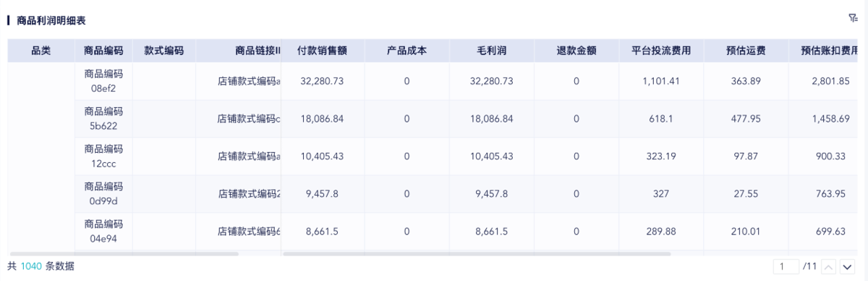Viewport: 868px width, 281px height.
Task: Select product code cell 5b622
Action: (x=104, y=119)
